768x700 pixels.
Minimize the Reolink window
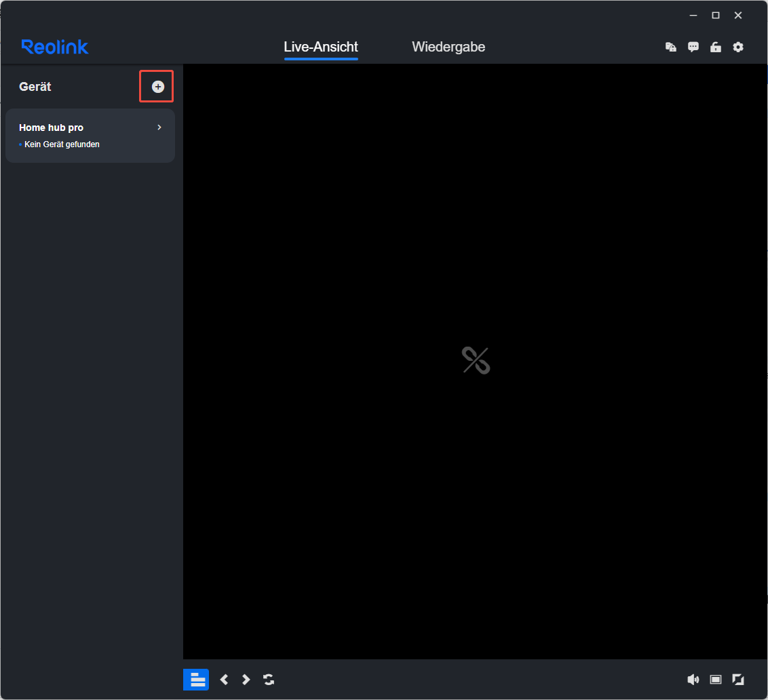click(x=693, y=16)
